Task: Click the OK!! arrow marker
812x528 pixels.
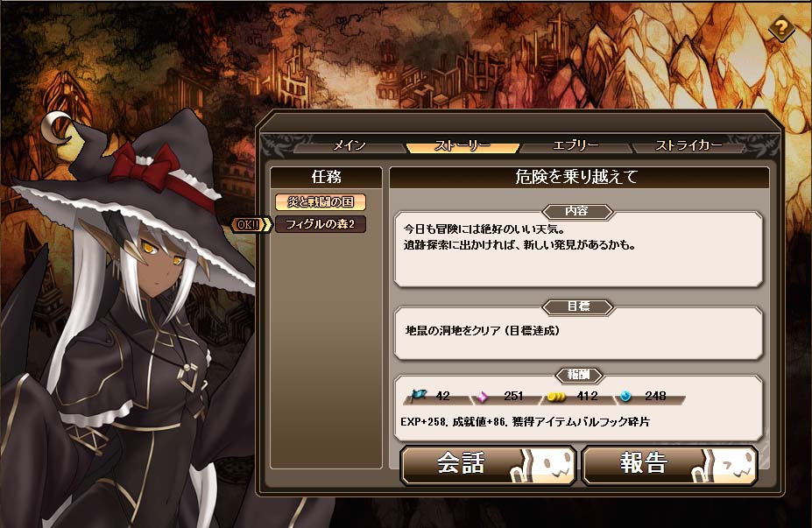Action: click(x=251, y=225)
